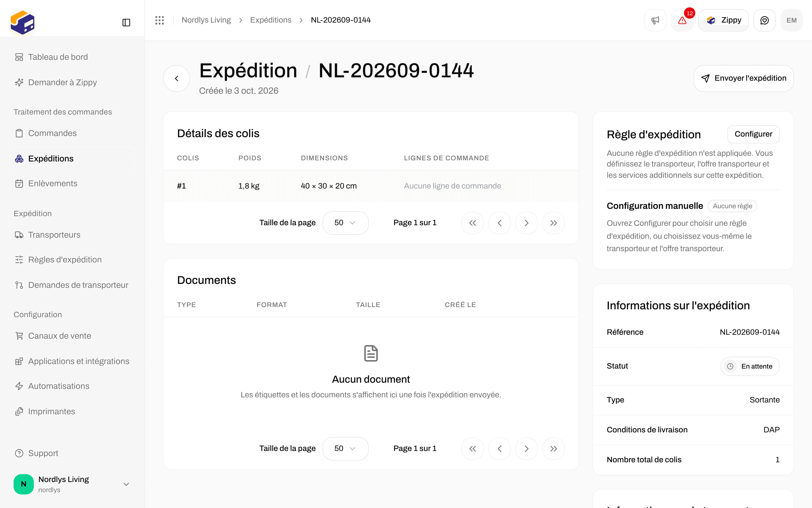Viewport: 812px width, 508px height.
Task: Go to next page of Documents table
Action: click(x=526, y=448)
